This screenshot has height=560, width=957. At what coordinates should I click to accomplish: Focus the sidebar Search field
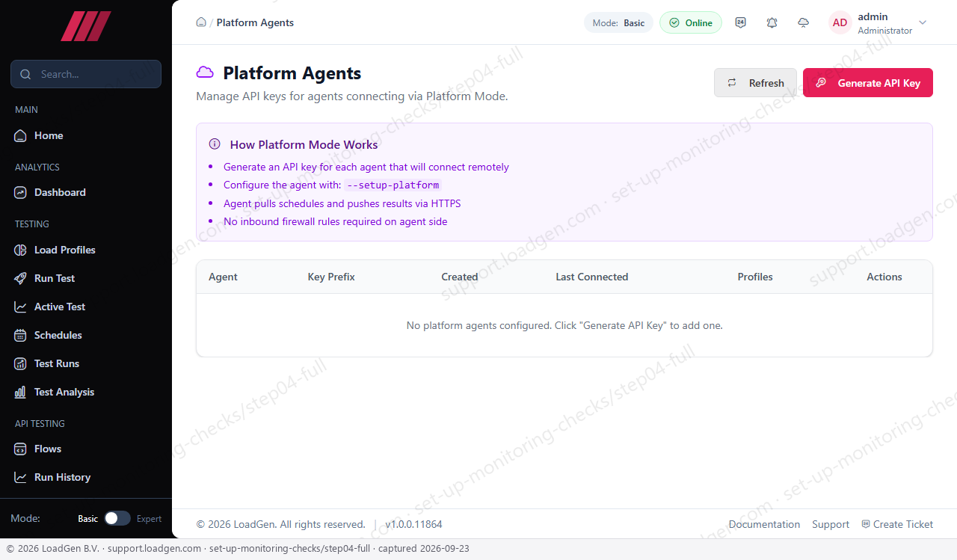click(x=86, y=74)
